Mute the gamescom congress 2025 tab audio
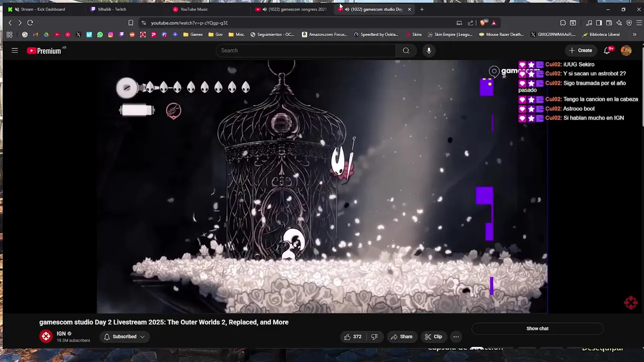Viewport: 644px width, 362px height. [x=265, y=9]
